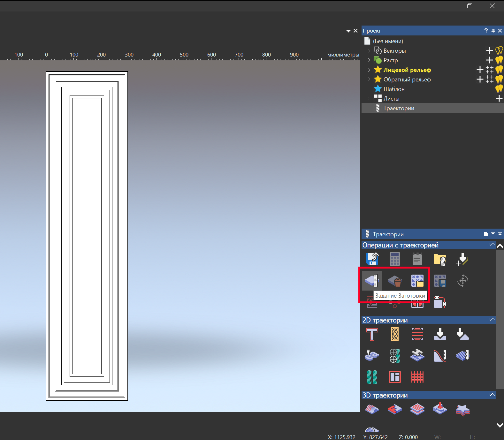
Task: Select the 2D profiling T-shaped toolpath icon
Action: tap(372, 334)
